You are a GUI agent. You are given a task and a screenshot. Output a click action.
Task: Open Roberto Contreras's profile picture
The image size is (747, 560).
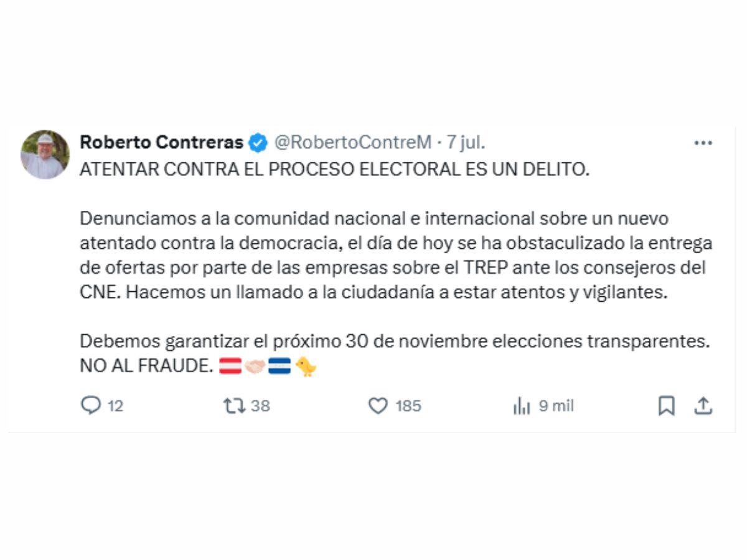tap(45, 155)
